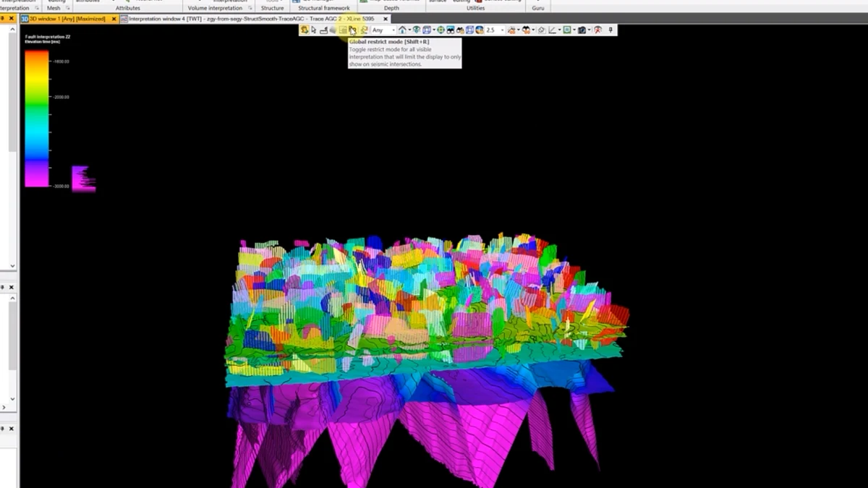
Task: Click the -3000.00 legend value
Action: pyautogui.click(x=61, y=186)
